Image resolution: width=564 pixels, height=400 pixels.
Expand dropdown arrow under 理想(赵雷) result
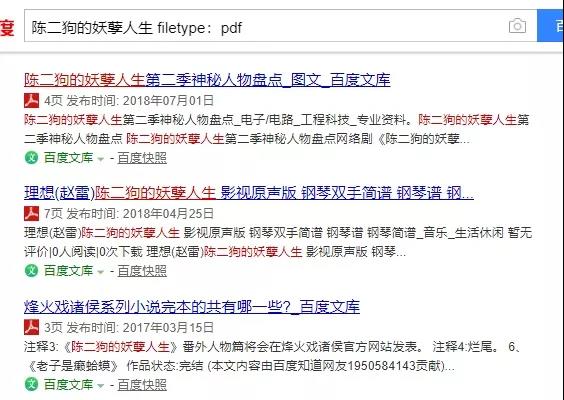point(101,272)
